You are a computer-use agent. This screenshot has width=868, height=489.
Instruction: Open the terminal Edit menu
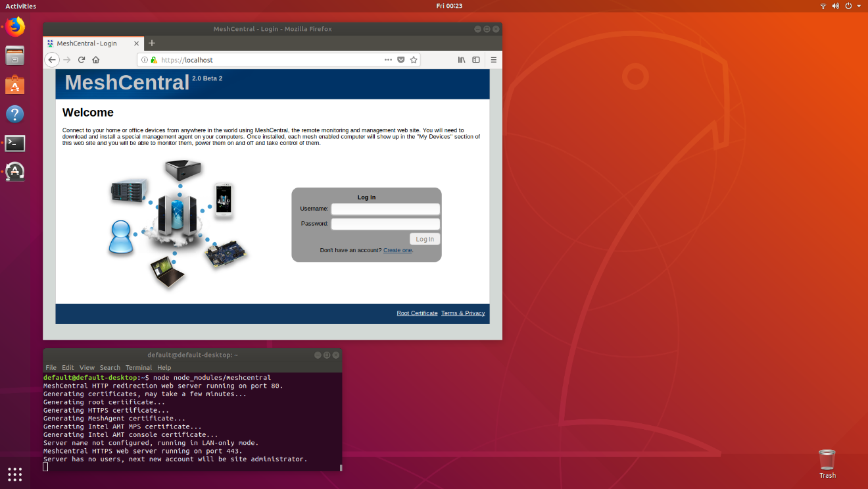(68, 368)
